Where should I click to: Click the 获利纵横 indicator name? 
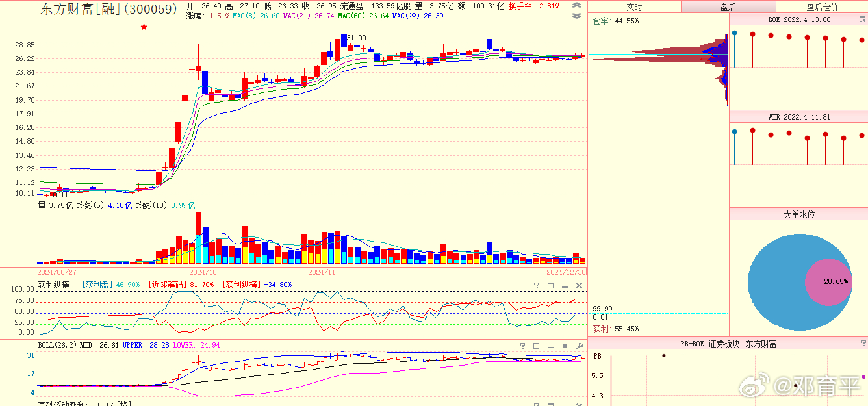click(55, 285)
